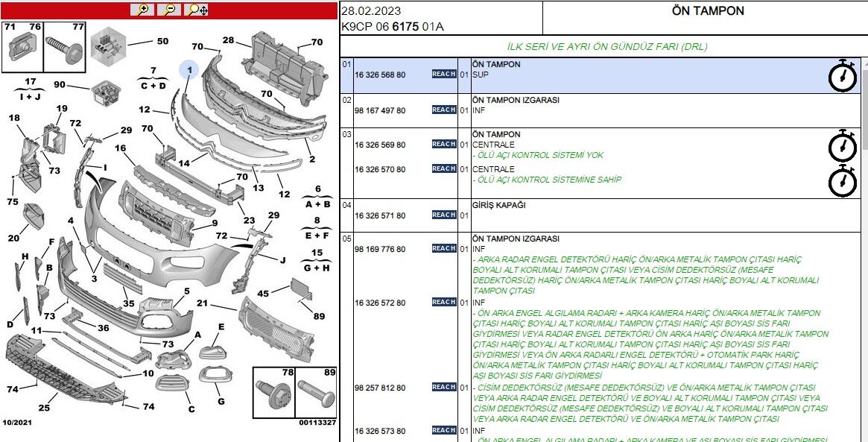Click the bolt thumbnail labeled 78
This screenshot has height=442, width=868.
pos(273,393)
